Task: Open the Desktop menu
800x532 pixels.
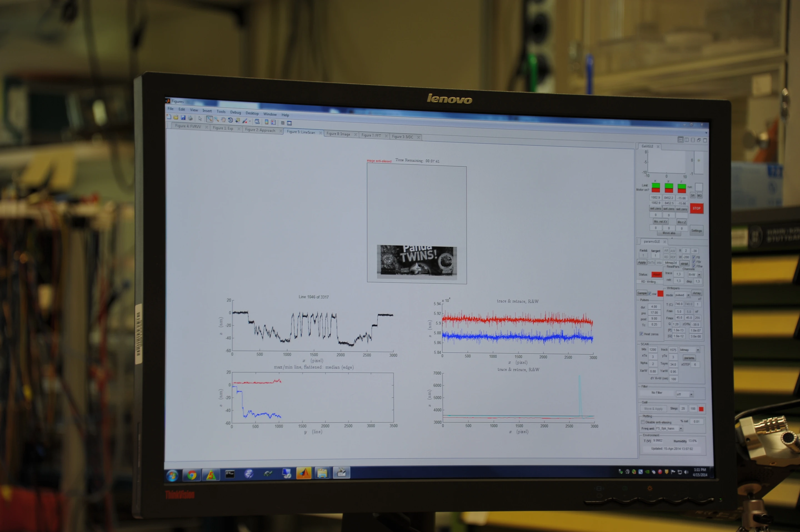Action: pos(252,113)
